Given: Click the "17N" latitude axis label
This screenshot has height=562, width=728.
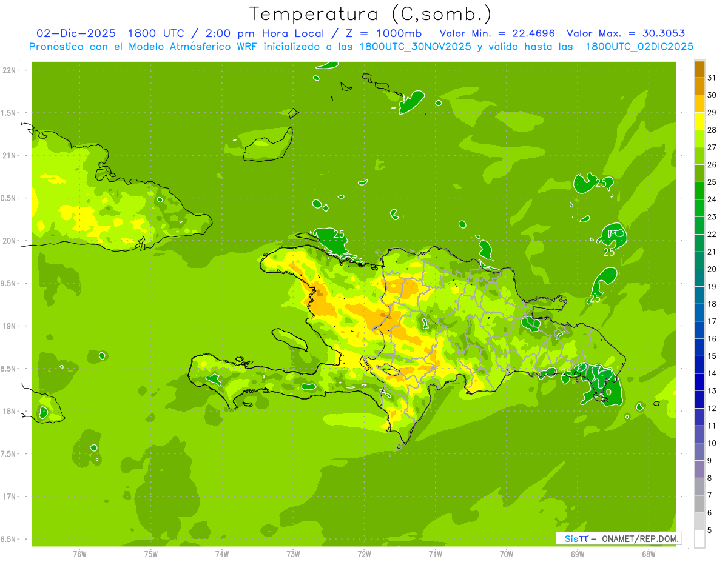Looking at the screenshot, I should [x=10, y=497].
